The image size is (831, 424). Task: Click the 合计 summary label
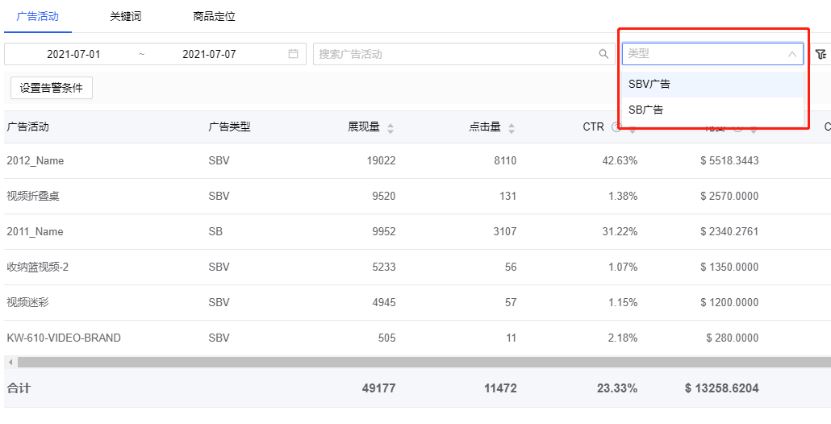[x=19, y=388]
